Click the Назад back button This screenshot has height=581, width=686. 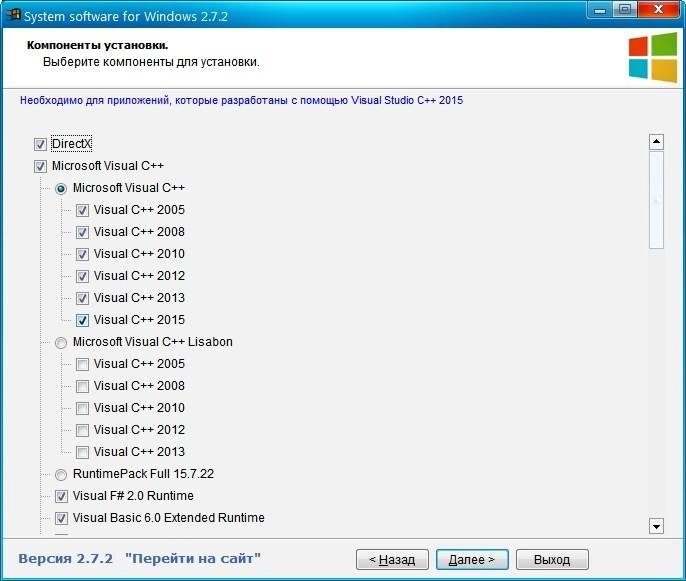click(392, 560)
